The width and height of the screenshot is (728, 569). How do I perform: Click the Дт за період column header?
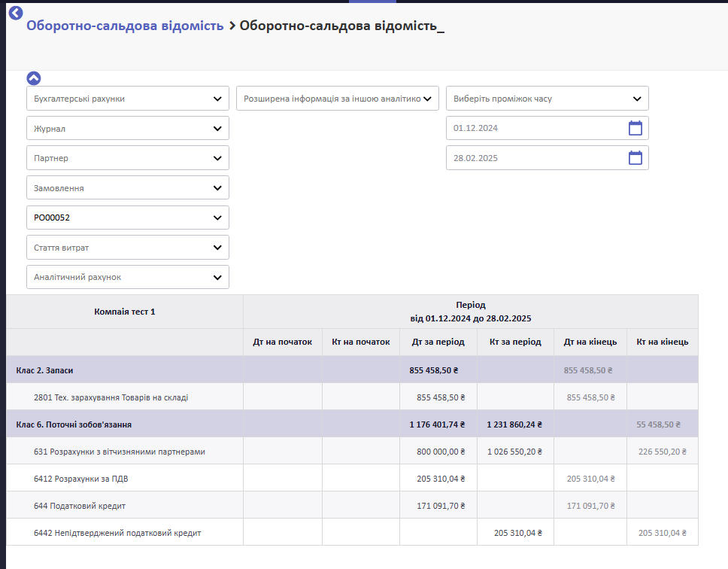pyautogui.click(x=438, y=342)
